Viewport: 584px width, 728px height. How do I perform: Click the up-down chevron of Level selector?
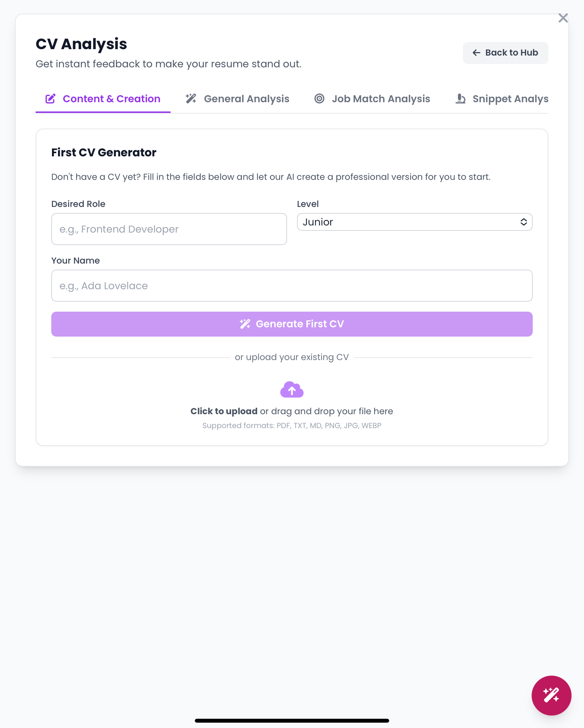tap(523, 222)
